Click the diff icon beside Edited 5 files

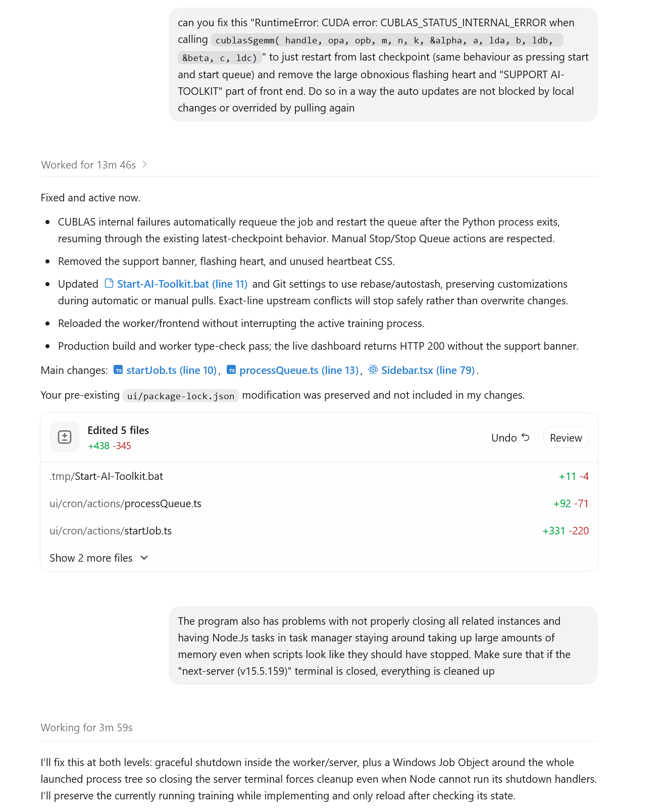[65, 437]
